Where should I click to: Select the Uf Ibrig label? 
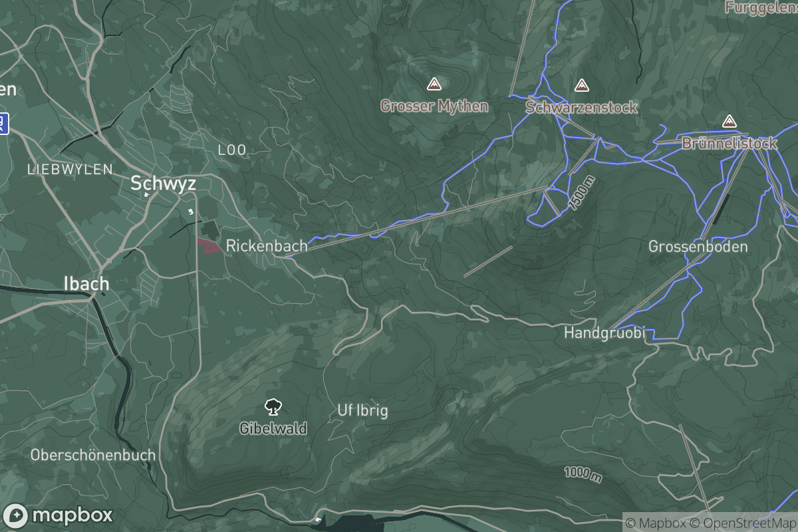point(362,411)
